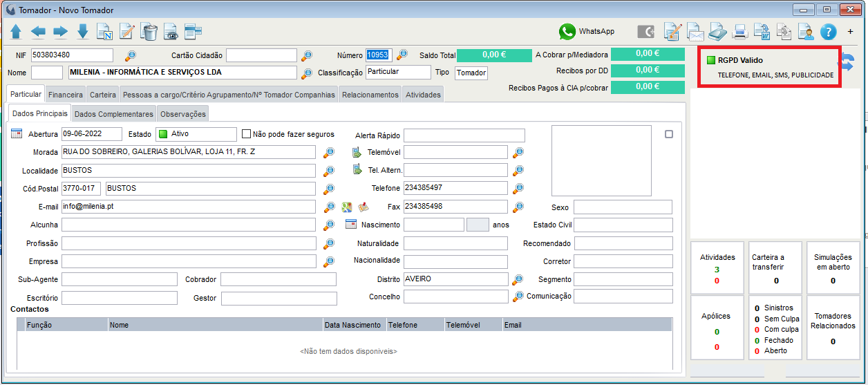Click the copy documents toolbar icon
This screenshot has width=868, height=385.
tap(784, 32)
